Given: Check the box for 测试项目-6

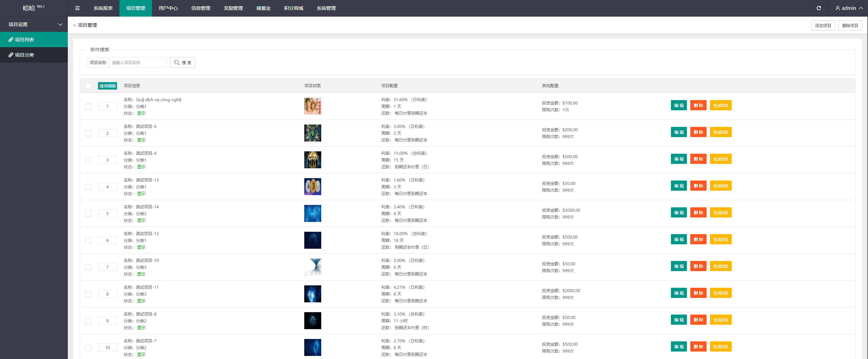Looking at the screenshot, I should pyautogui.click(x=88, y=133).
